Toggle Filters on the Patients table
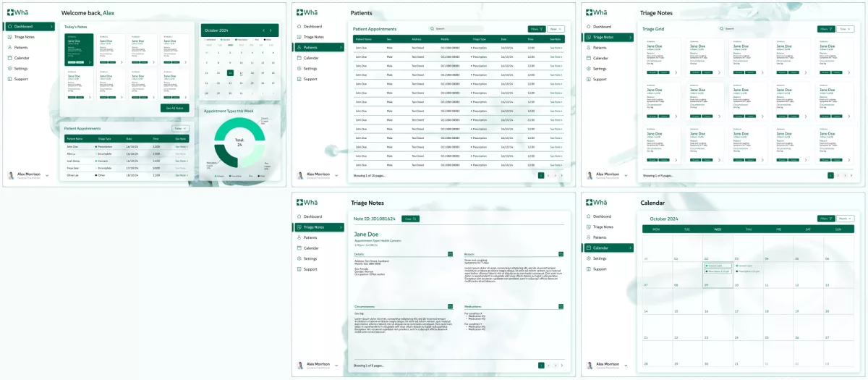This screenshot has width=868, height=380. pyautogui.click(x=536, y=29)
